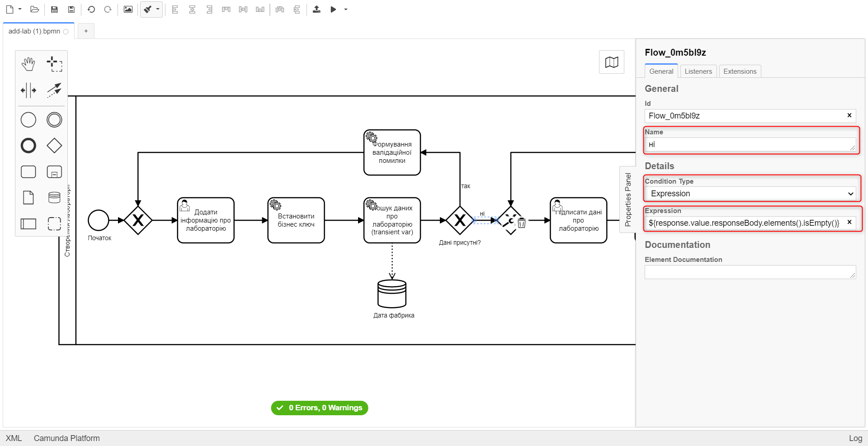This screenshot has width=868, height=446.
Task: Pick the intermediate event from palette
Action: tap(54, 120)
